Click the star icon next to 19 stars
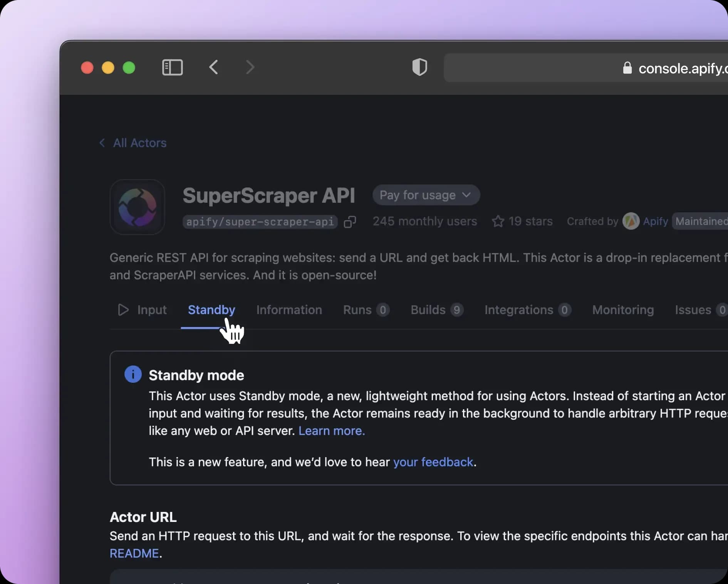 coord(498,221)
